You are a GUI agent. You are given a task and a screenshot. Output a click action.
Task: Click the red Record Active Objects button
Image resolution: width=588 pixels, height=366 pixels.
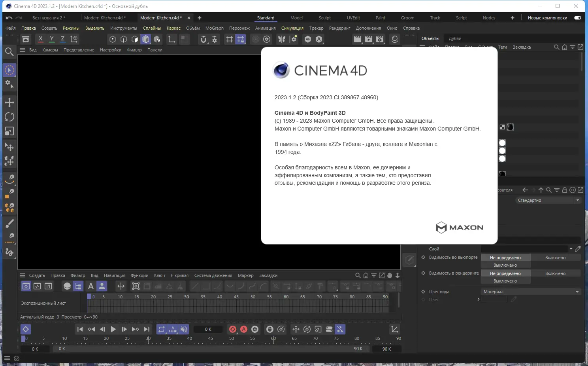(233, 329)
